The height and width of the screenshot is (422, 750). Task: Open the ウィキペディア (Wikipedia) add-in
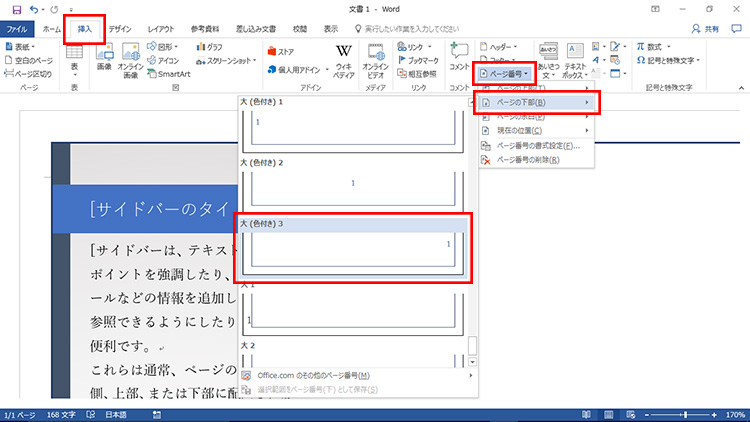click(343, 59)
